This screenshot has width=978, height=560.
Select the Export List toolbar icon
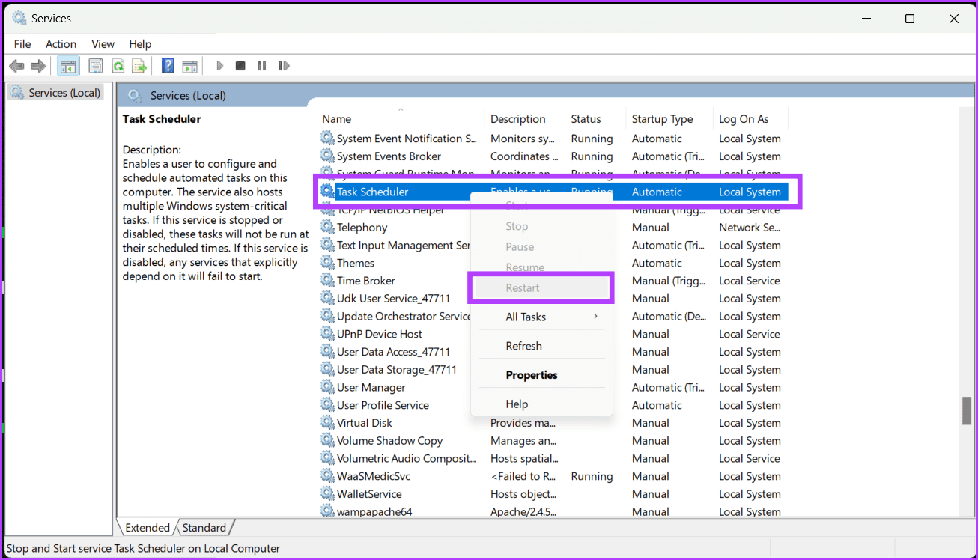[139, 65]
